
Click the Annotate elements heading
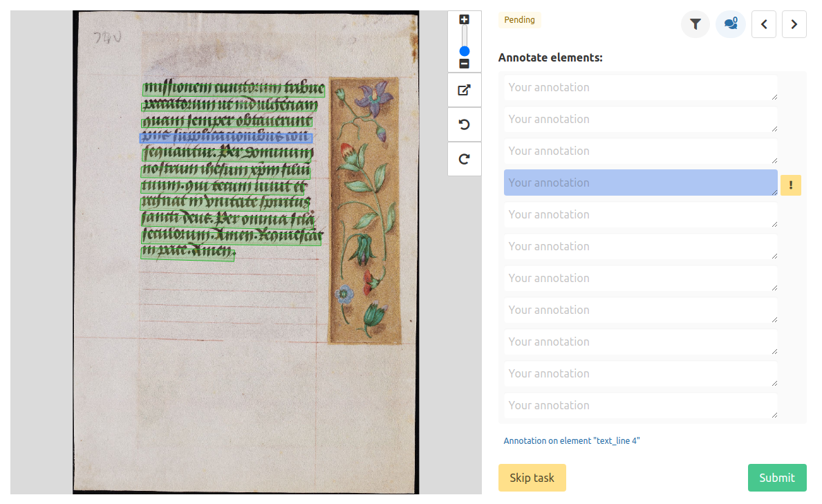click(550, 57)
